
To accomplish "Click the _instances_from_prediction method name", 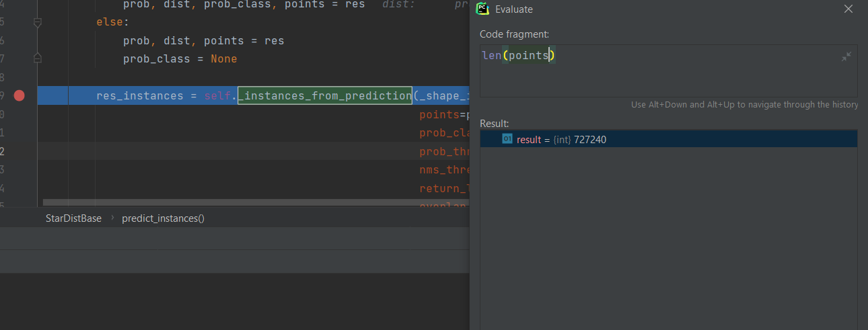I will (325, 96).
